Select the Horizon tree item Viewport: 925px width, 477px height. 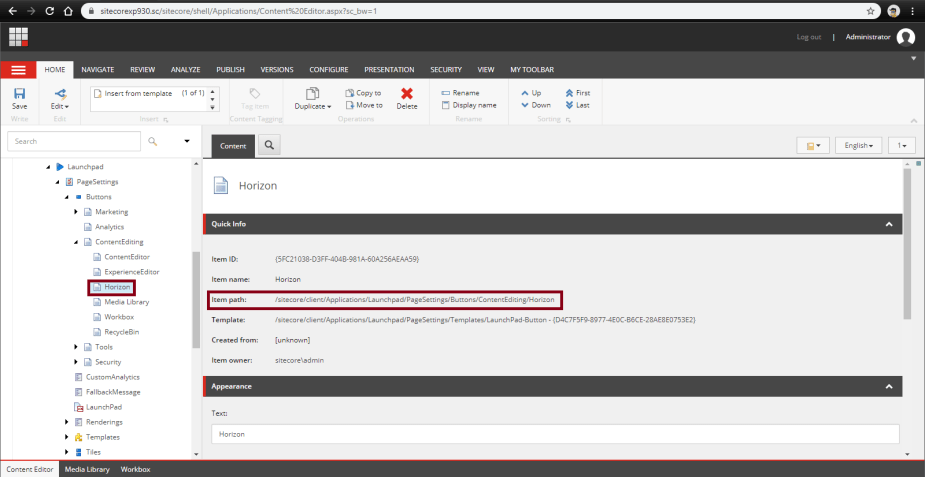click(112, 287)
